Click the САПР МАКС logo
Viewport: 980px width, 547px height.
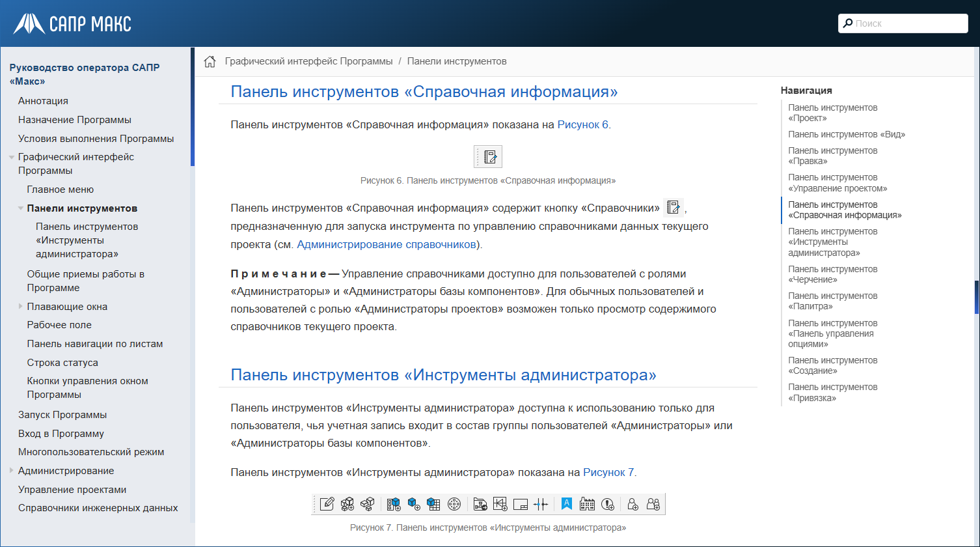coord(72,24)
